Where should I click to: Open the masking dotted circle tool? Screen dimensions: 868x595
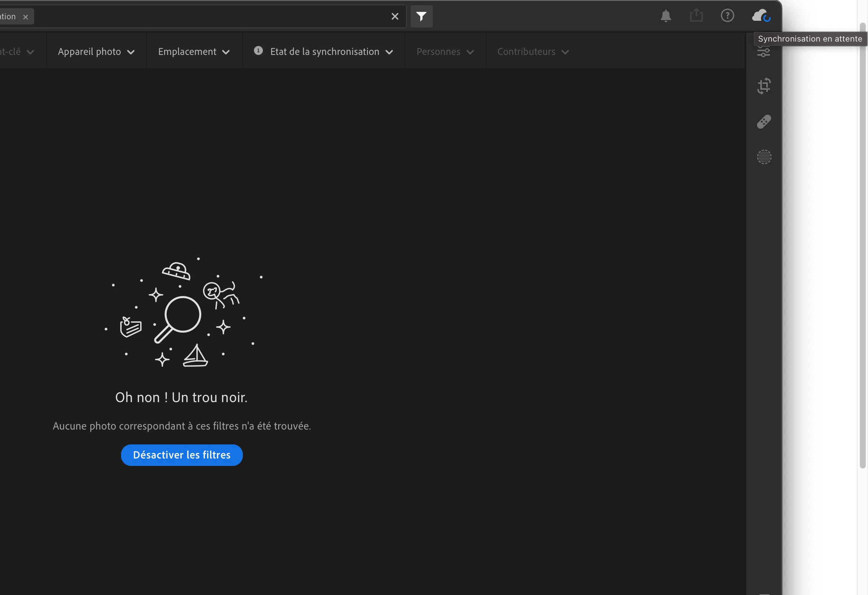(x=764, y=157)
